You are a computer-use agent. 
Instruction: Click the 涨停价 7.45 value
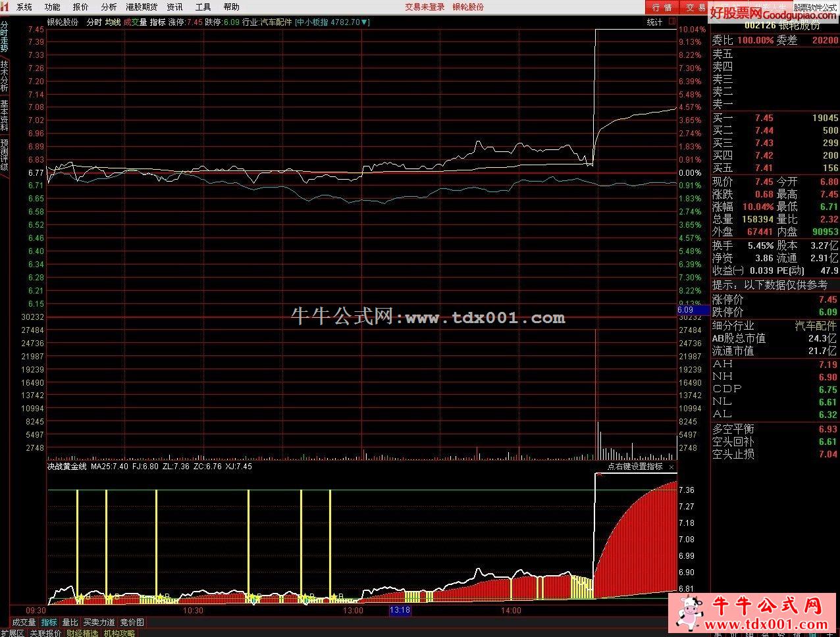pyautogui.click(x=827, y=299)
